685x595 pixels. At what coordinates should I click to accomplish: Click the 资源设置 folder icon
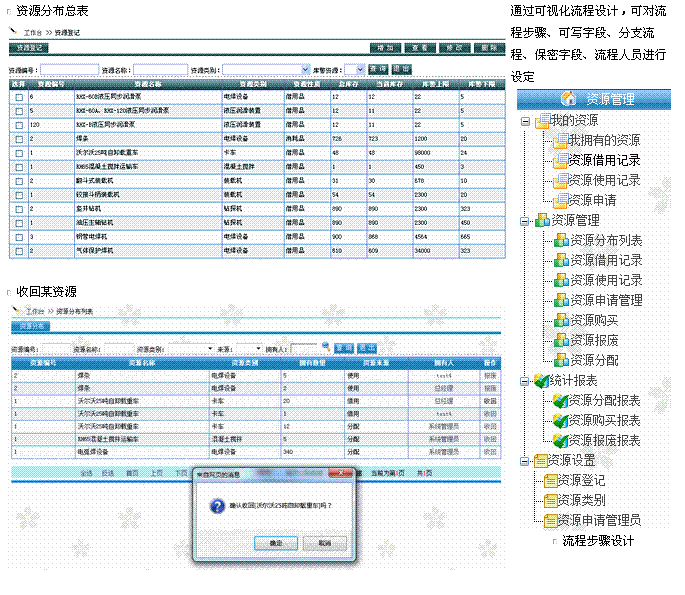(541, 461)
